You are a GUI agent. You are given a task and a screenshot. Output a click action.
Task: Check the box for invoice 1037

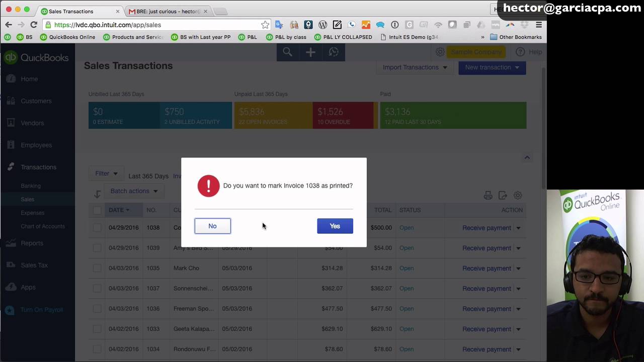click(97, 289)
